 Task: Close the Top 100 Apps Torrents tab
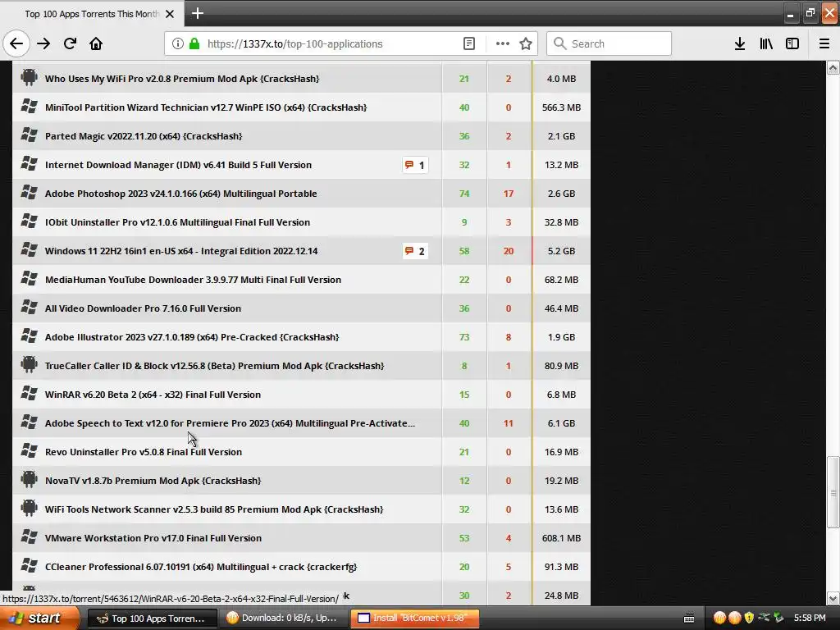click(170, 14)
